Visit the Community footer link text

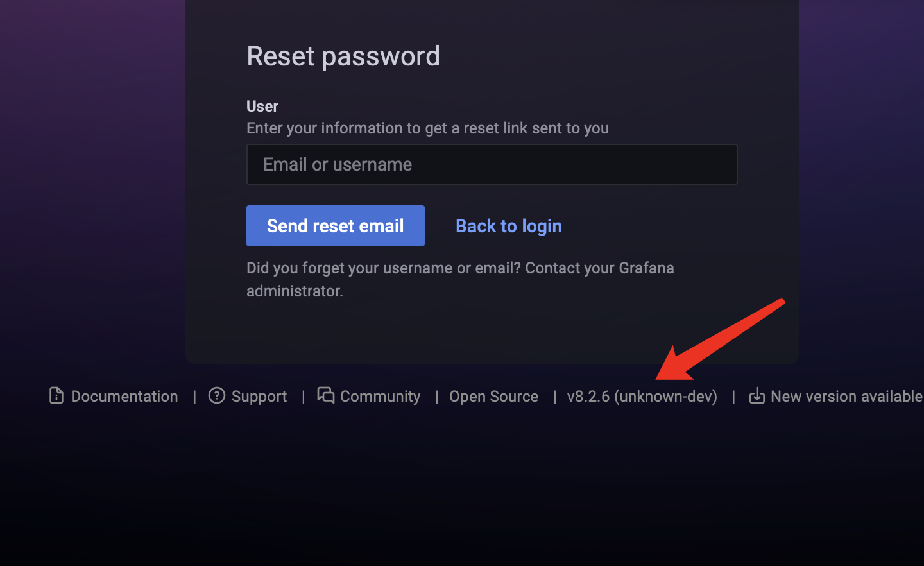pos(381,397)
